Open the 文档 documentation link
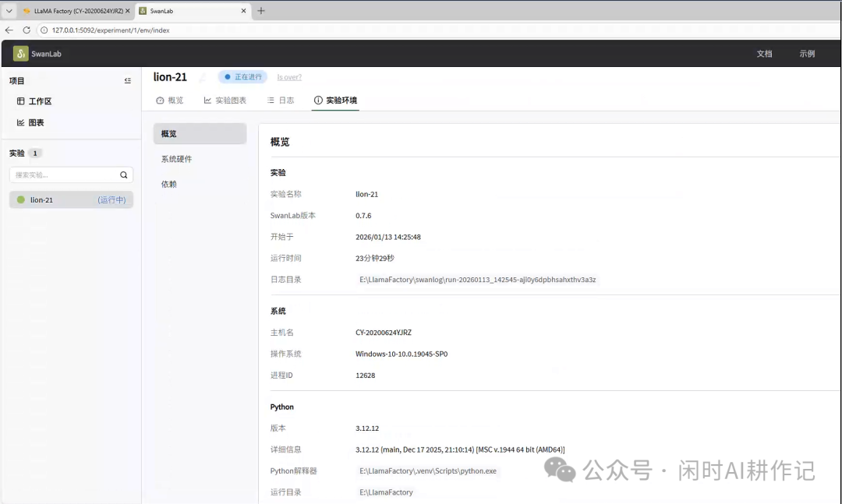Screen dimensions: 842x504 click(764, 53)
